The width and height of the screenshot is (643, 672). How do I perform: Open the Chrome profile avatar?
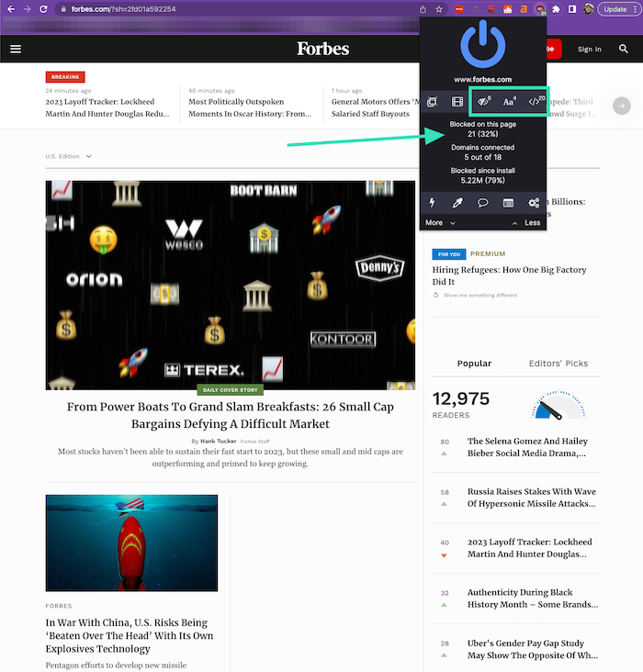coord(588,9)
